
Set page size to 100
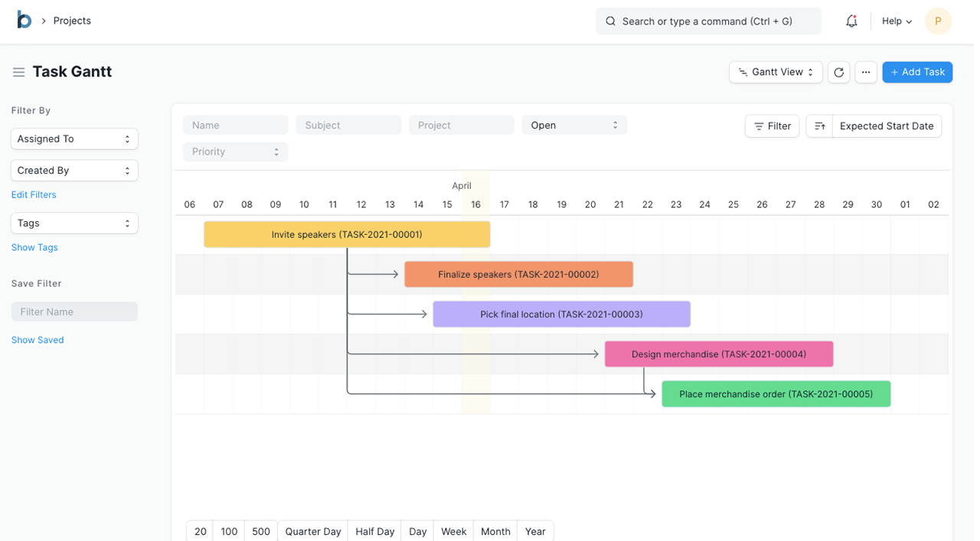(x=229, y=531)
